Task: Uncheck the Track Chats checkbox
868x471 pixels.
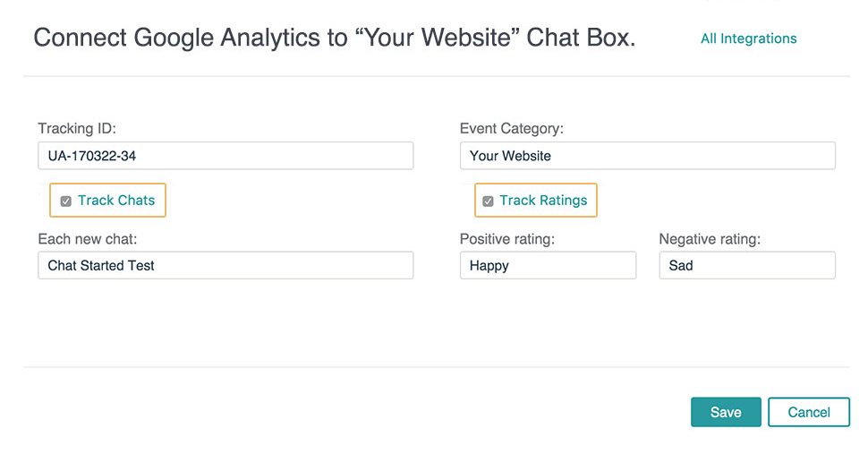Action: (x=66, y=201)
